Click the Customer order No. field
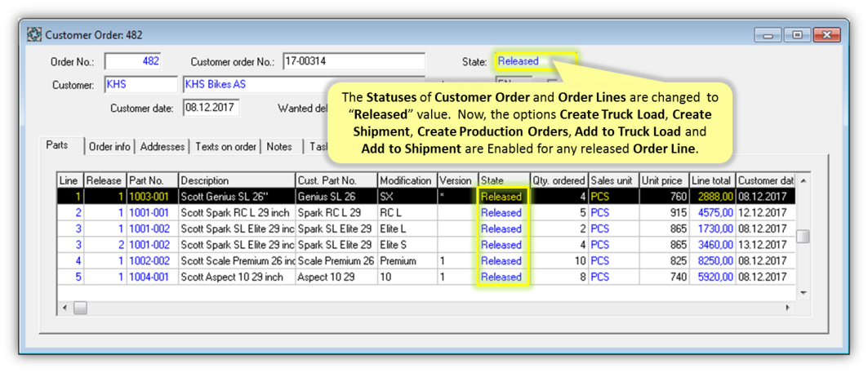 coord(354,61)
